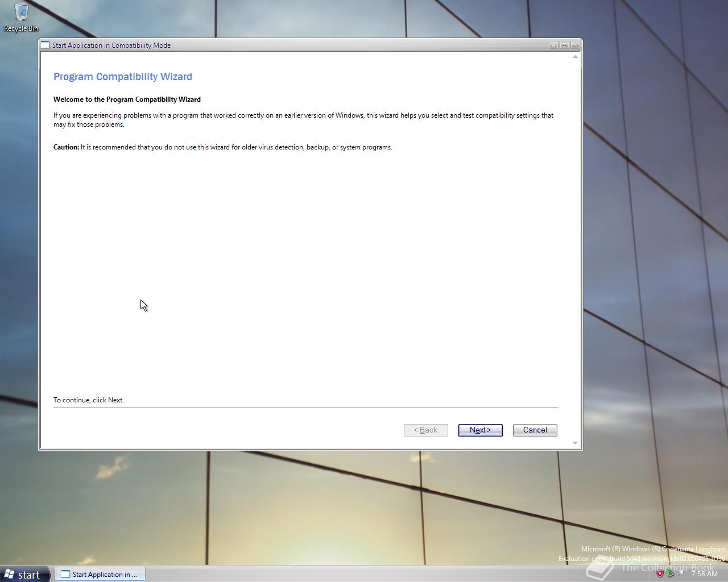Click the Safely Remove Hardware tray icon
Screen dimensions: 728x582
[670, 573]
